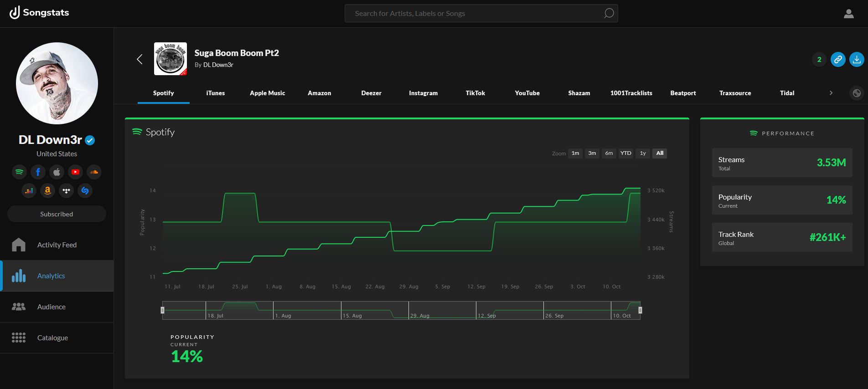Screen dimensions: 868x389
Task: Click the Spotify icon beside PERFORMANCE
Action: (754, 133)
